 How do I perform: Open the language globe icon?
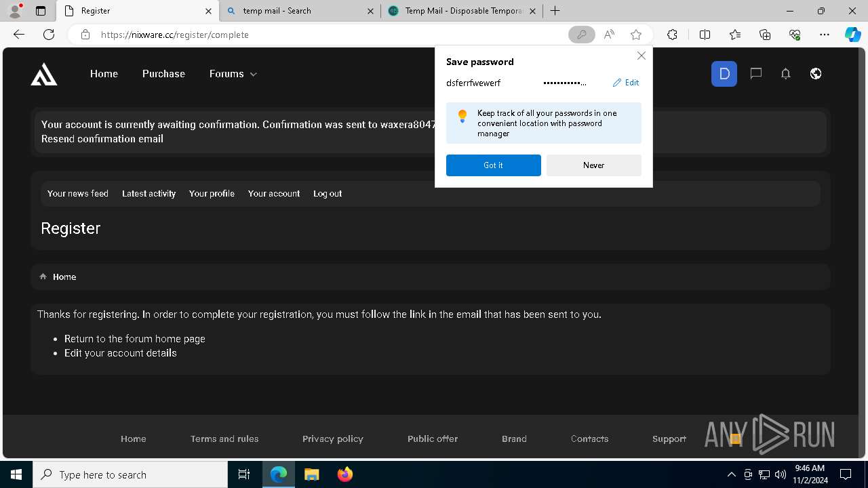tap(816, 74)
